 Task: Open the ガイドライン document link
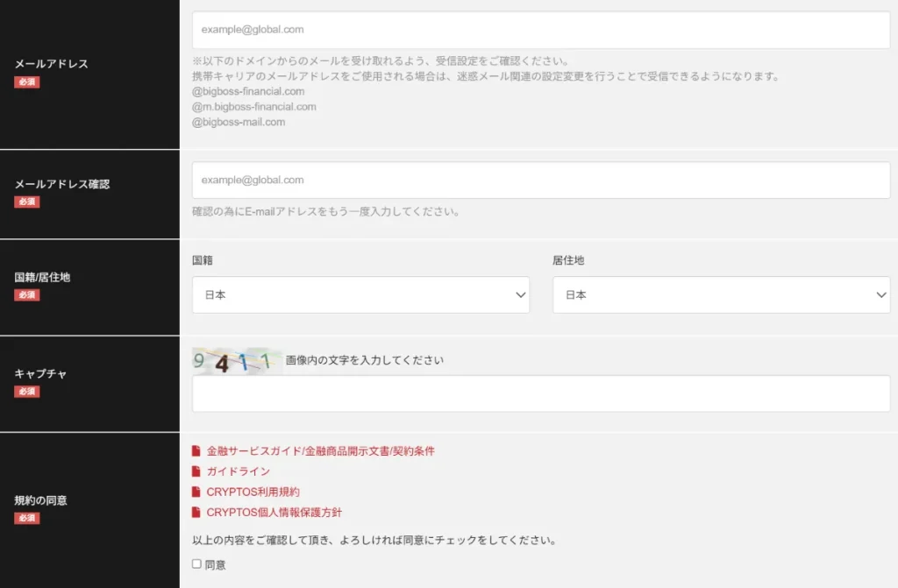pos(239,471)
